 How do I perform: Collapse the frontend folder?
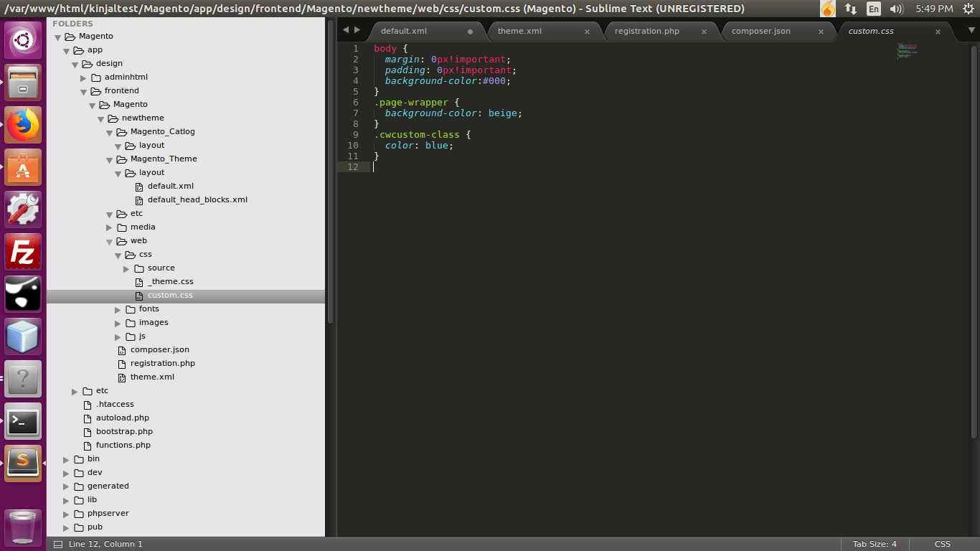coord(84,91)
